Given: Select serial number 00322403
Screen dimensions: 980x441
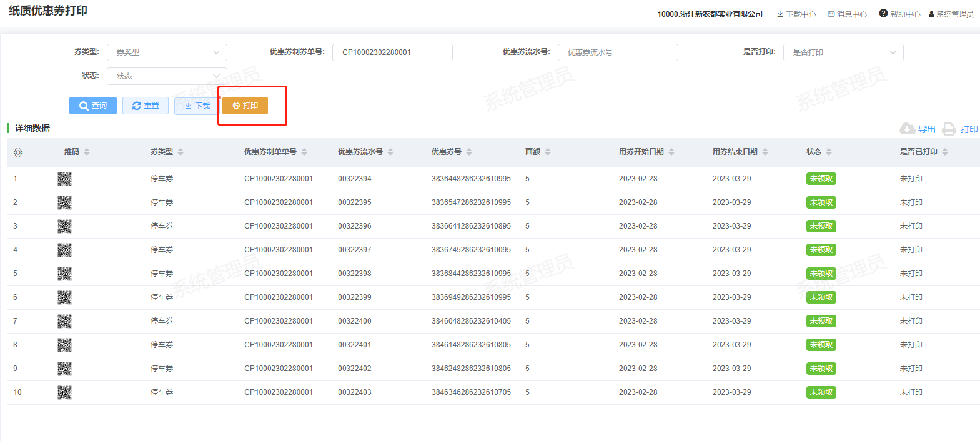Looking at the screenshot, I should (355, 392).
